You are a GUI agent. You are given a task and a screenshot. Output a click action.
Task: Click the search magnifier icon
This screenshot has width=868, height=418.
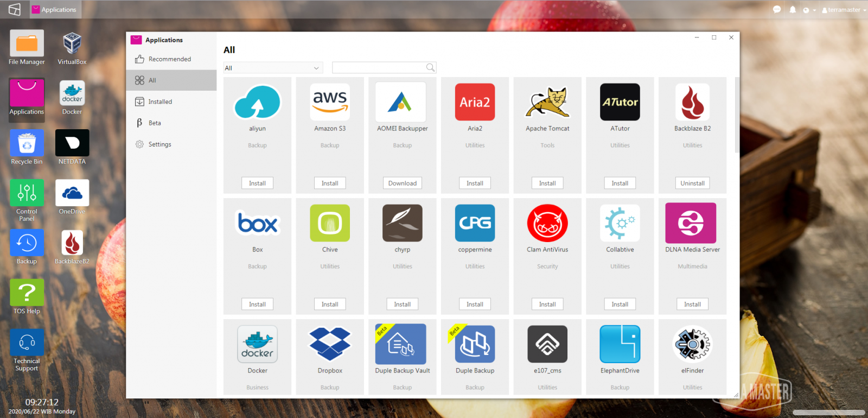tap(430, 68)
